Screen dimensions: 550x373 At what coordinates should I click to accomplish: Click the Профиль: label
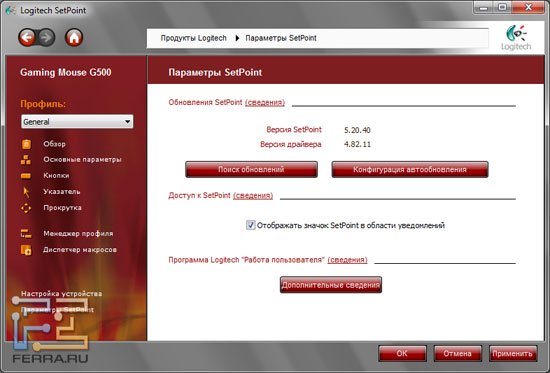43,104
